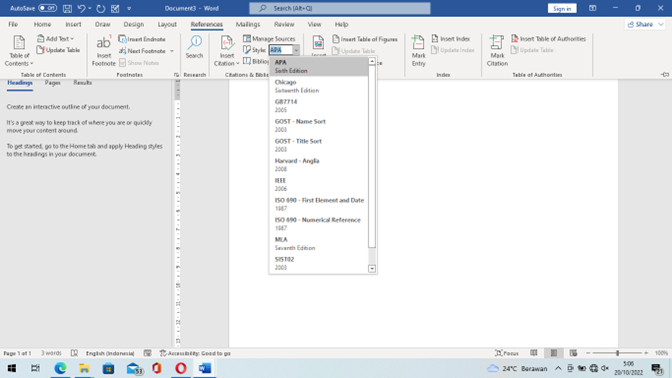Screen dimensions: 672x378
Task: Switch to Web Layout view
Action: (573, 353)
